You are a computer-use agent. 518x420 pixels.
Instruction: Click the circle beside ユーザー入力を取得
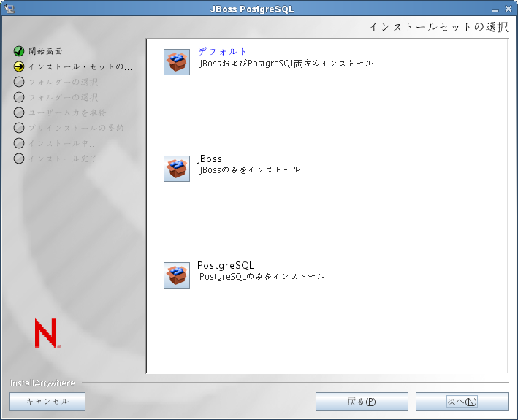(19, 112)
